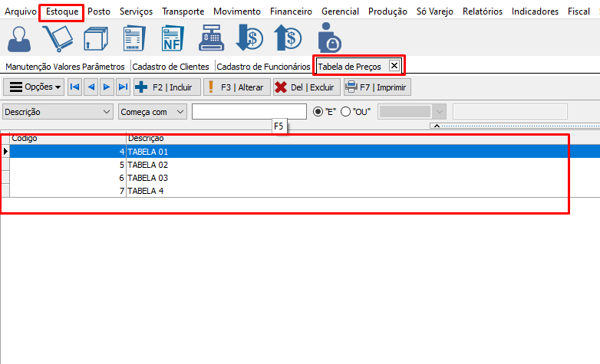The width and height of the screenshot is (600, 364).
Task: Go to the first record
Action: [x=75, y=87]
